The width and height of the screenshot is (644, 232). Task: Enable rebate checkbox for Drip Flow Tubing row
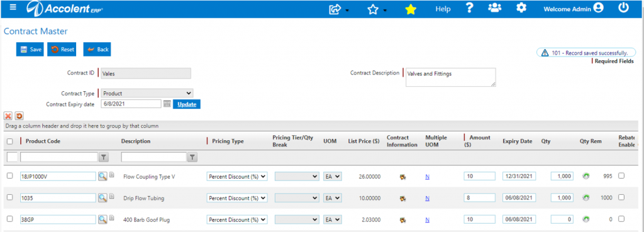(621, 197)
